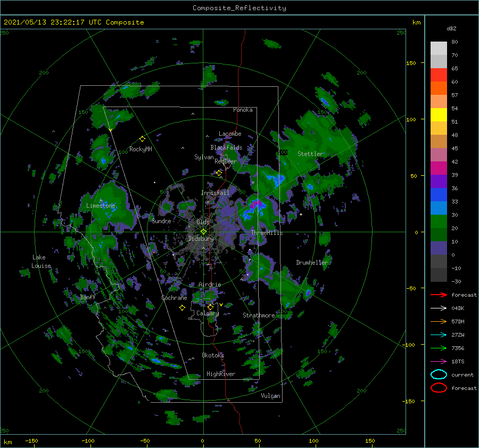
Task: Click the Airdrie label
Action: [x=210, y=284]
